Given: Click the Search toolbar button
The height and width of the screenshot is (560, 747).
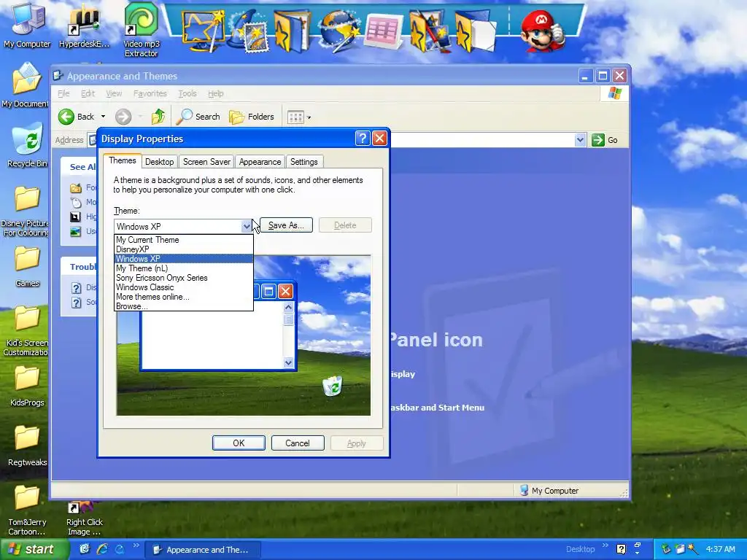Looking at the screenshot, I should [x=198, y=117].
